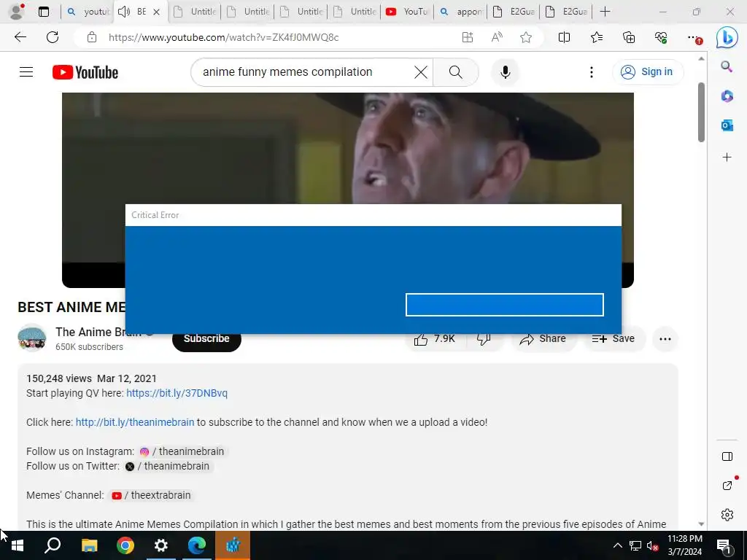Viewport: 747px width, 560px height.
Task: Open Settings from taskbar
Action: tap(161, 545)
